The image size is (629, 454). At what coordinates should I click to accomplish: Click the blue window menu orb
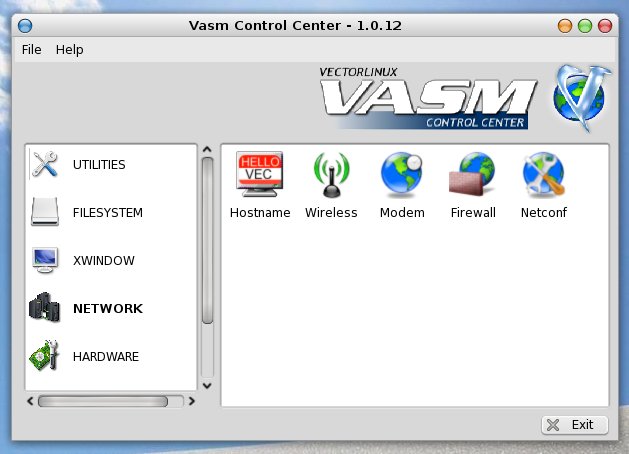click(x=25, y=26)
